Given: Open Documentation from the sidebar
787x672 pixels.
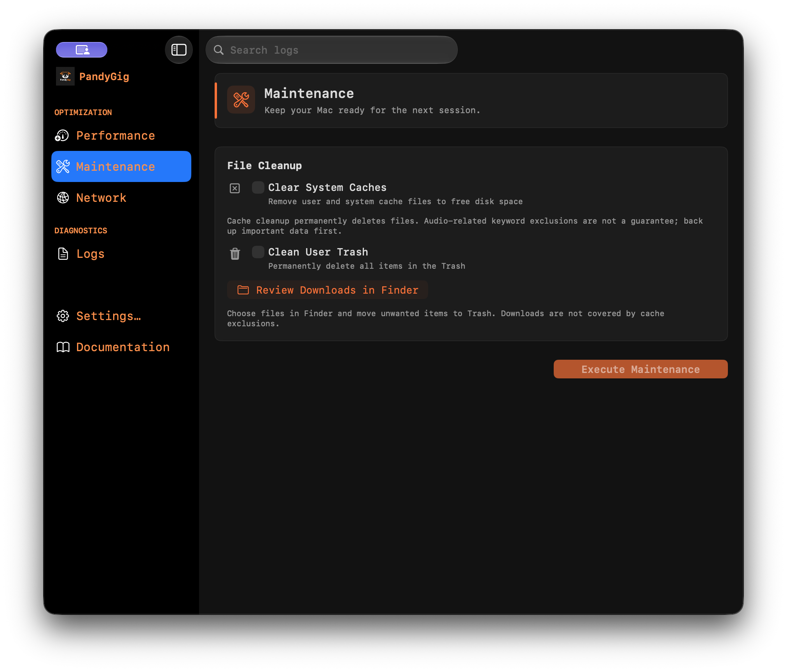Looking at the screenshot, I should [x=121, y=347].
